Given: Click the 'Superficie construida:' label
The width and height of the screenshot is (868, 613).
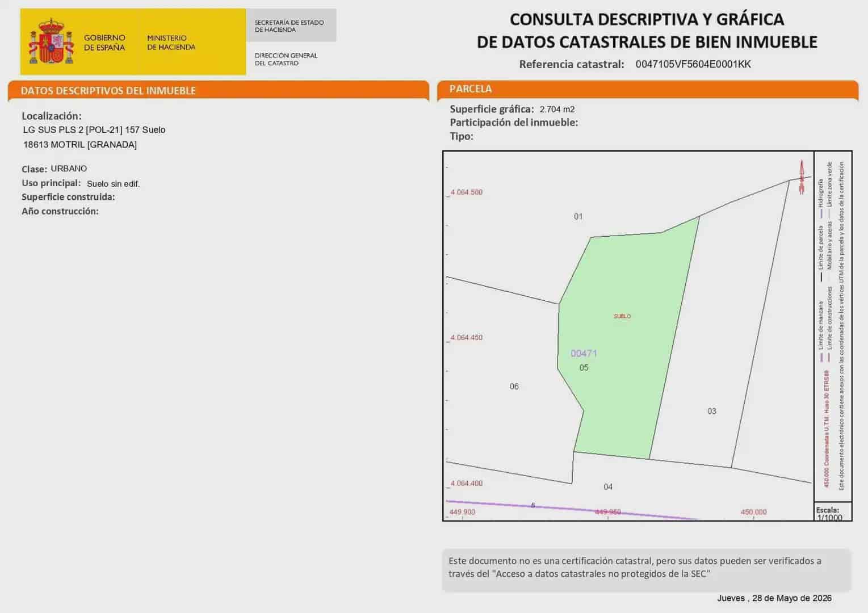Looking at the screenshot, I should tap(68, 197).
